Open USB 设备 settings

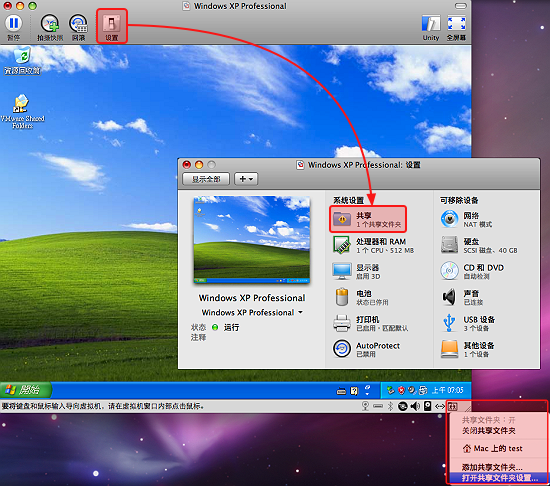click(x=469, y=323)
